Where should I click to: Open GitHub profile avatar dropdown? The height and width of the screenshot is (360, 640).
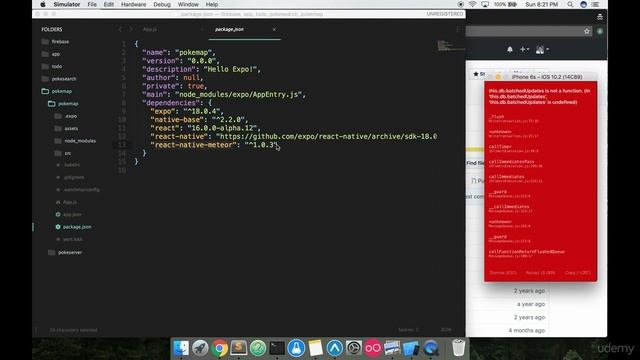542,49
